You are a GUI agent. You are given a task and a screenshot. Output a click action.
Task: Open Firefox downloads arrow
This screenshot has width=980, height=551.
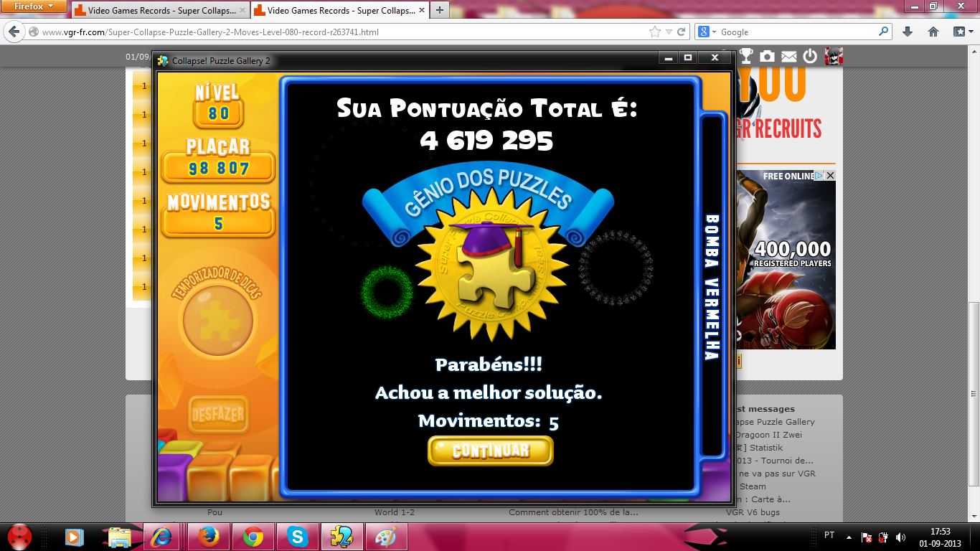point(908,32)
